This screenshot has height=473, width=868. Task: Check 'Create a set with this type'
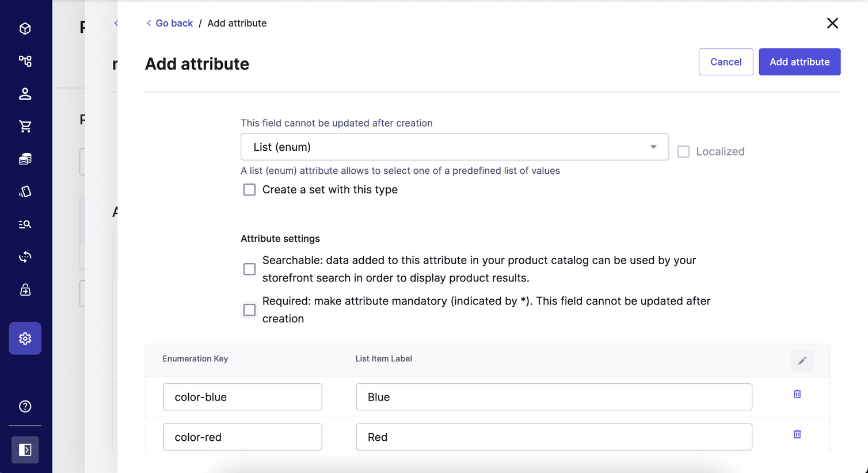(249, 189)
